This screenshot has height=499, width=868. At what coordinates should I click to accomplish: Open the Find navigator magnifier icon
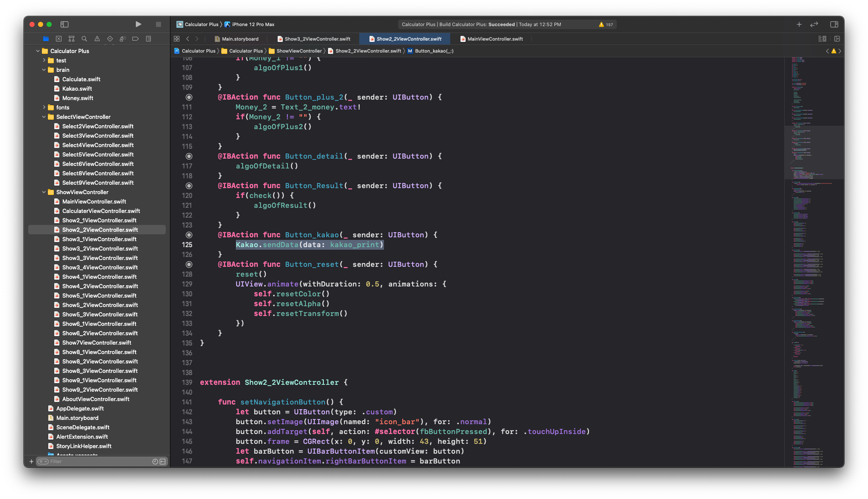84,39
